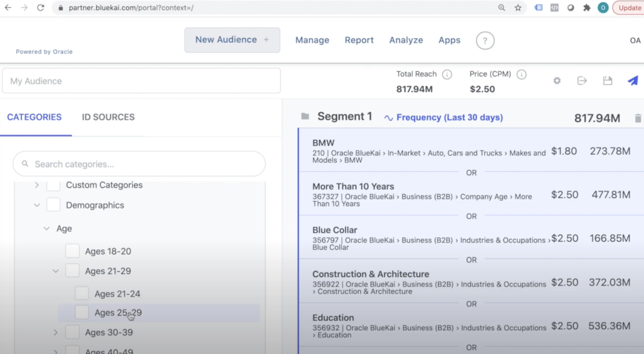Deliver audience with paper plane icon
Image resolution: width=644 pixels, height=354 pixels.
633,81
